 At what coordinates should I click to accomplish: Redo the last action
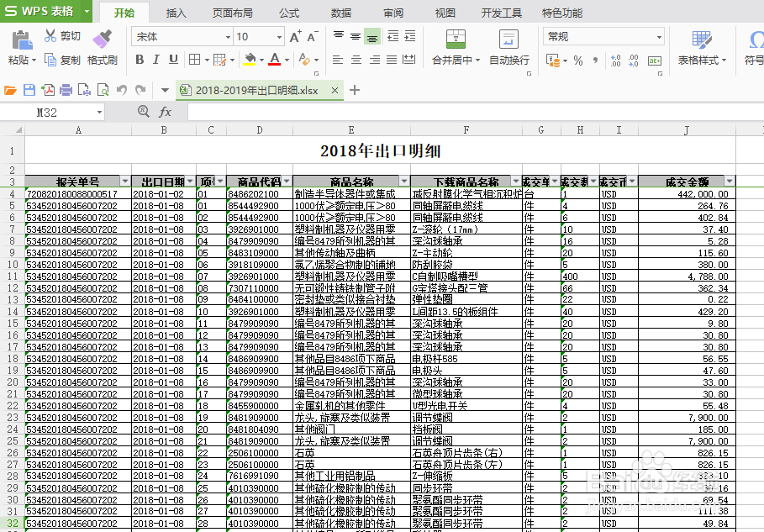[x=140, y=90]
